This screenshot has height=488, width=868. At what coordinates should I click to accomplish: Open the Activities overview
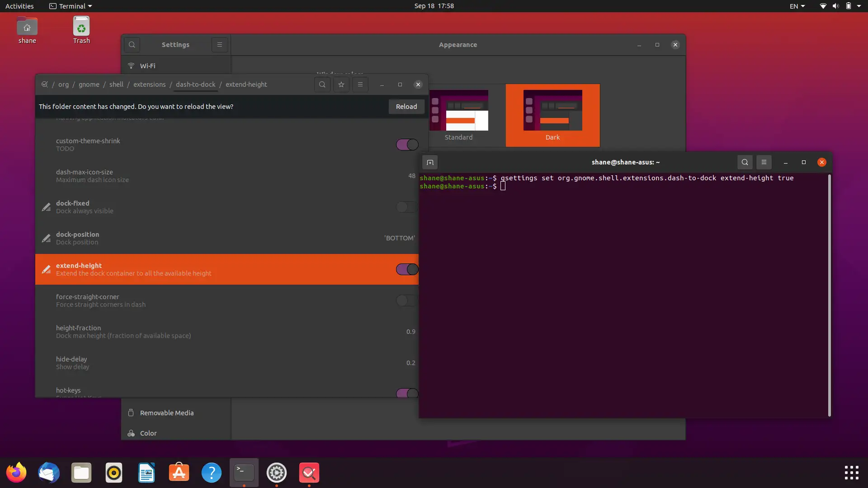19,6
